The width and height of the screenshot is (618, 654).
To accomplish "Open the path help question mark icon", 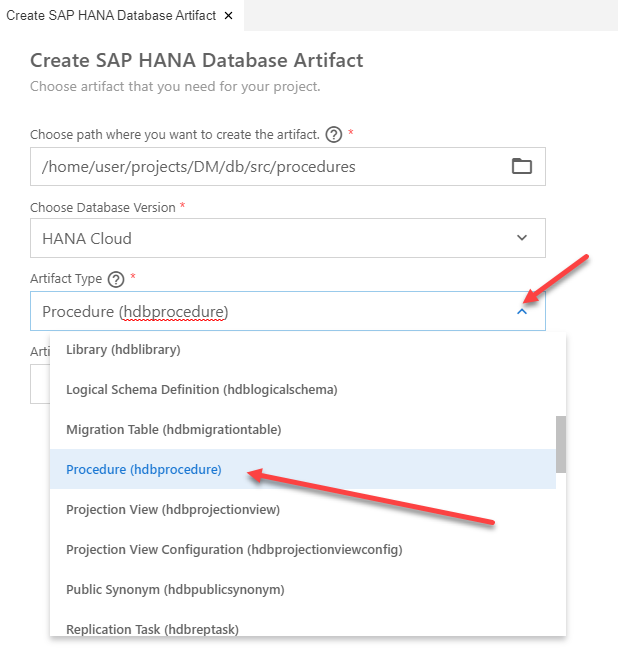I will 334,135.
